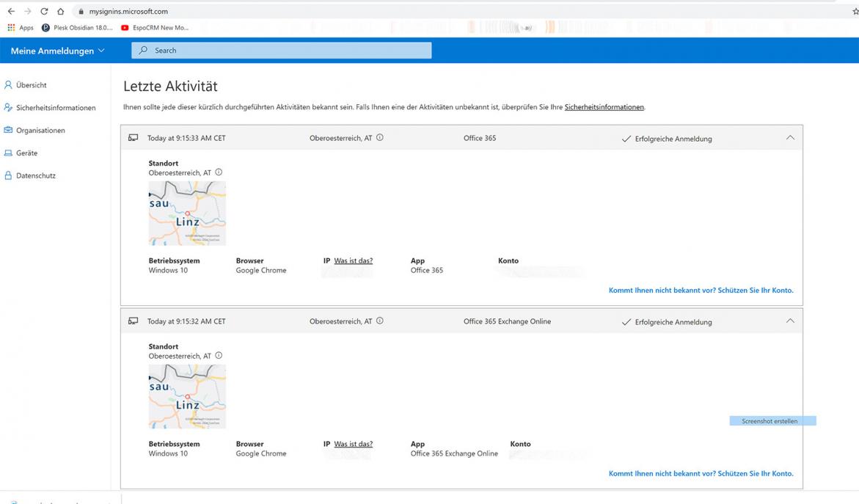Open the Linz map in first entry
This screenshot has height=504, width=859.
[x=187, y=213]
